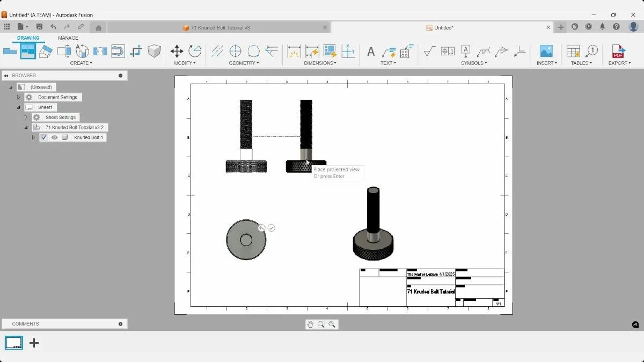
Task: Open the Data Panel grid icon
Action: pos(6,27)
